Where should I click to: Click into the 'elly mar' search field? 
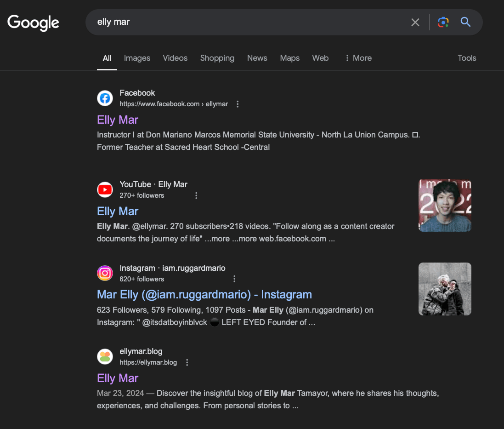click(x=248, y=22)
